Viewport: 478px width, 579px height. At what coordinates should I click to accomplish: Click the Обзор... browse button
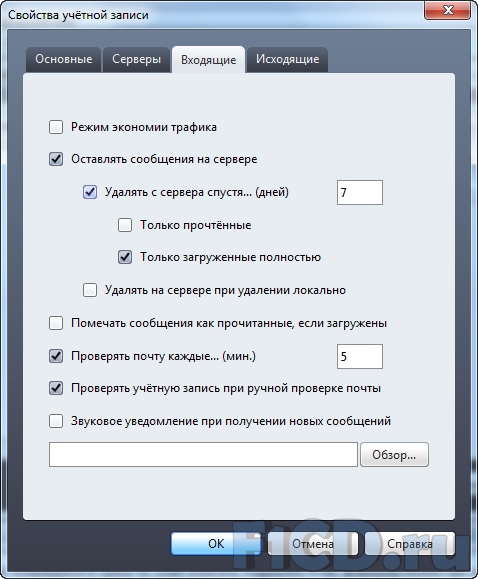pos(394,455)
